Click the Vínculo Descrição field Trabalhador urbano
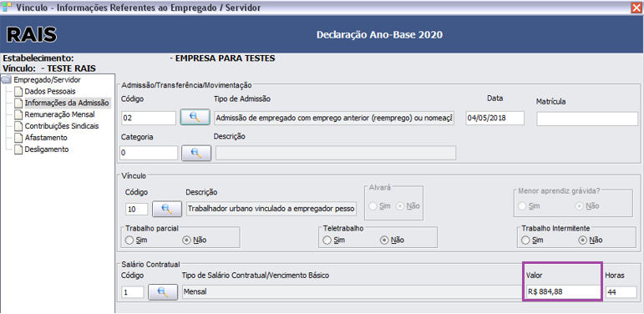 point(271,209)
